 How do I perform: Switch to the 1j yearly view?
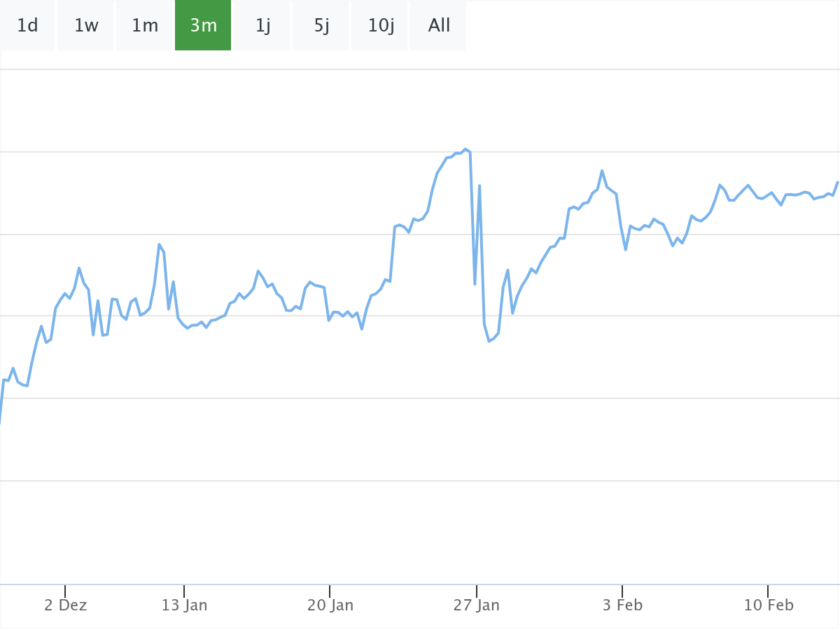click(262, 26)
